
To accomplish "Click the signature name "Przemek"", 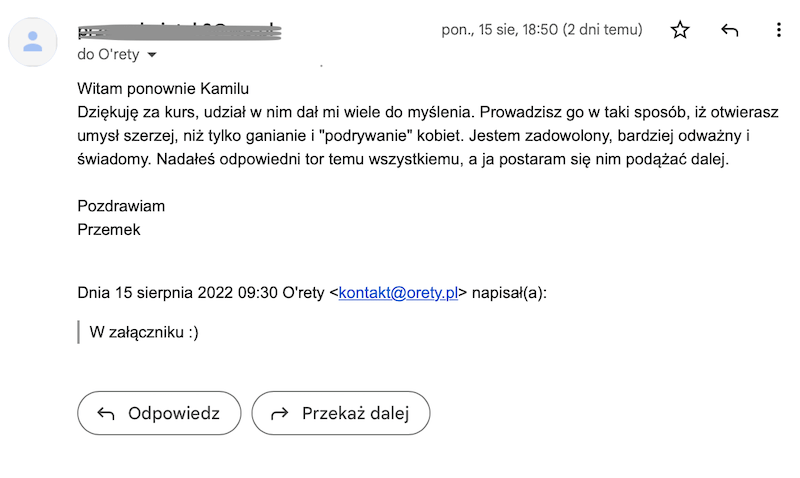I will 109,229.
